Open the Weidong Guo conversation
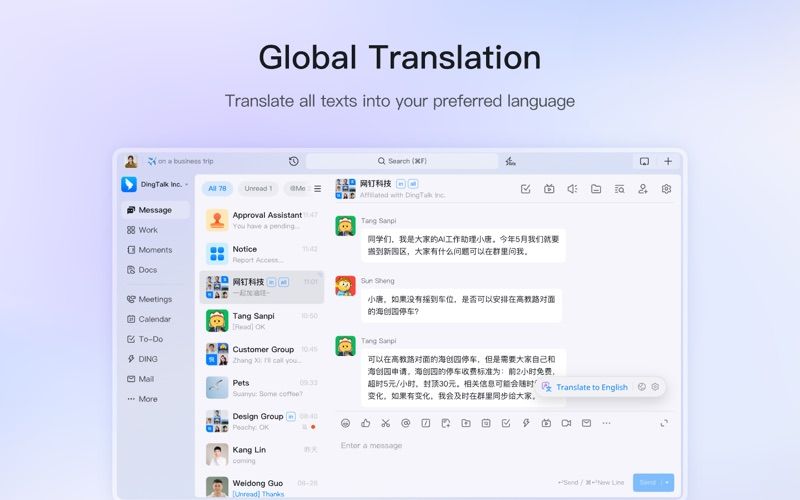The height and width of the screenshot is (500, 800). 262,487
